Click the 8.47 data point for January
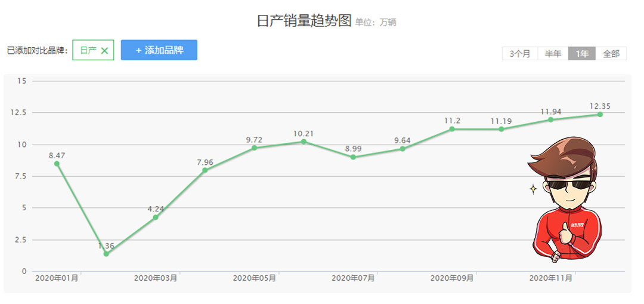Screen dimensions: 644x304 (57, 164)
